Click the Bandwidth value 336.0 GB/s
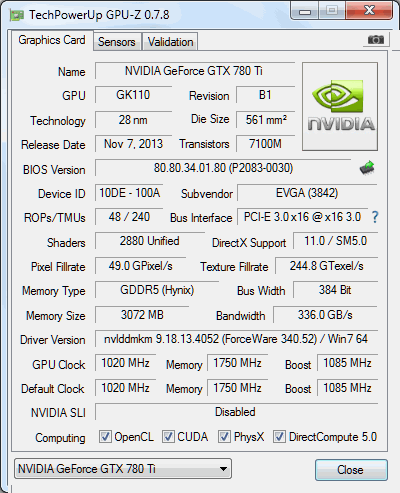Viewport: 400px width, 493px height. (x=325, y=315)
